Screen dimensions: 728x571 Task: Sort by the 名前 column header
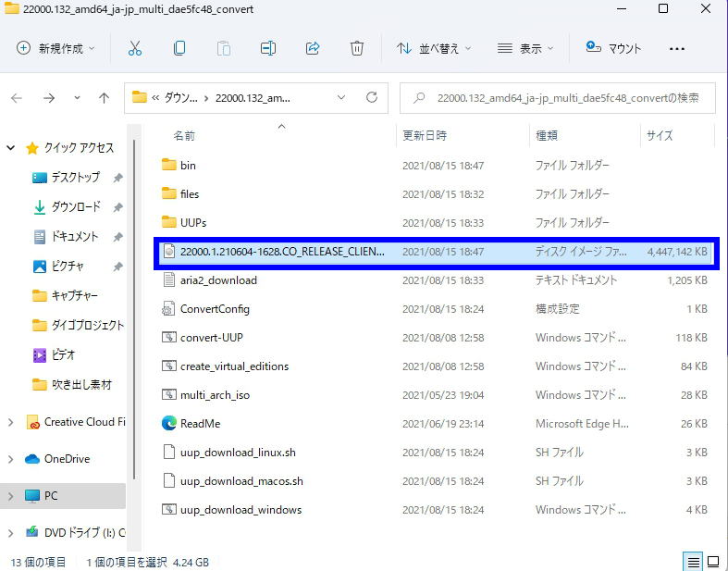point(184,136)
